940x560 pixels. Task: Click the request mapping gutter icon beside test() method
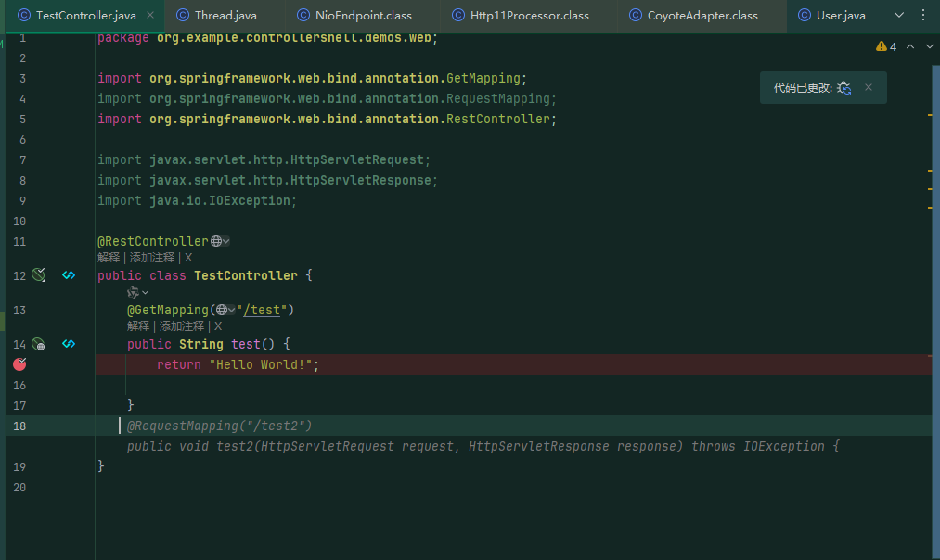pos(38,344)
